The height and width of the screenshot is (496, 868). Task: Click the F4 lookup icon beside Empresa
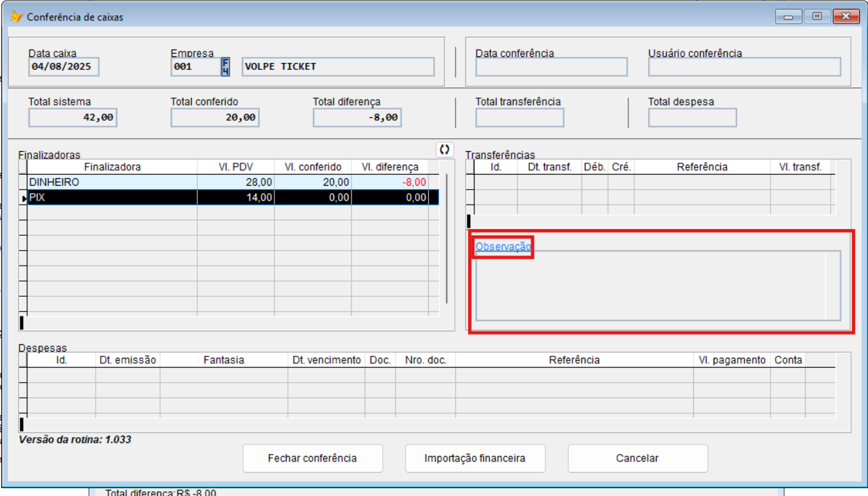[x=226, y=66]
